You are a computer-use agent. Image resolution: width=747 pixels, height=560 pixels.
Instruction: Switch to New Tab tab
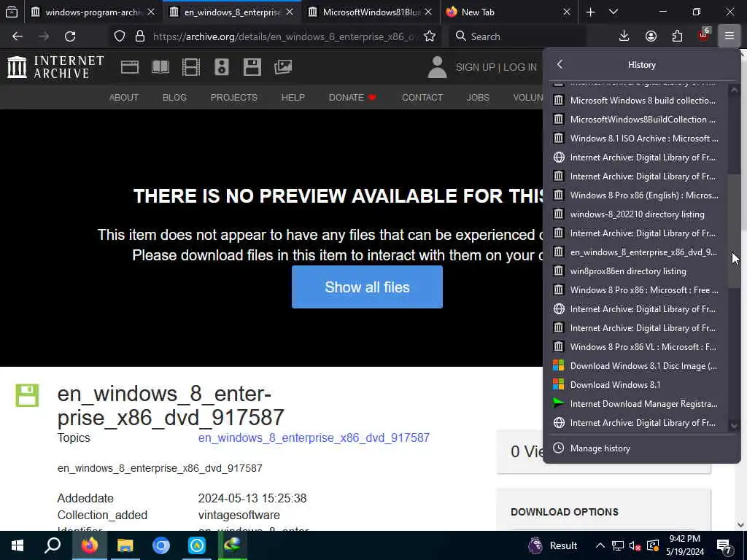tap(508, 12)
